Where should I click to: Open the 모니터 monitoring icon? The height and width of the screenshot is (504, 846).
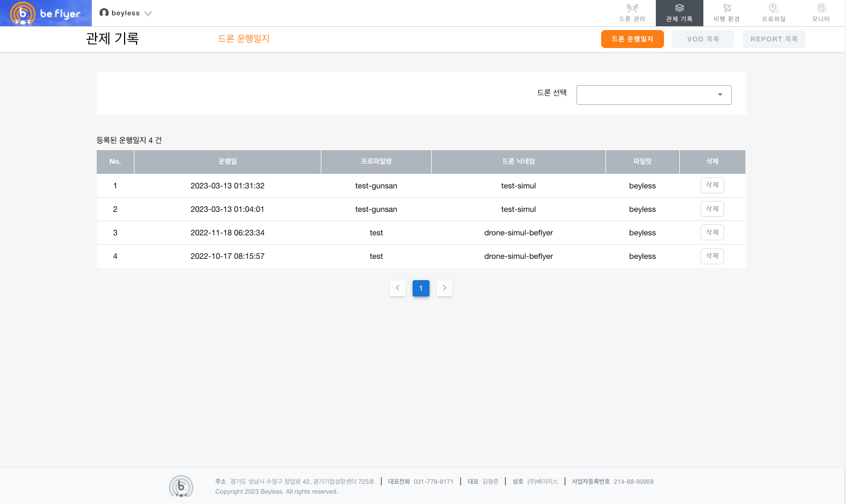click(x=821, y=13)
